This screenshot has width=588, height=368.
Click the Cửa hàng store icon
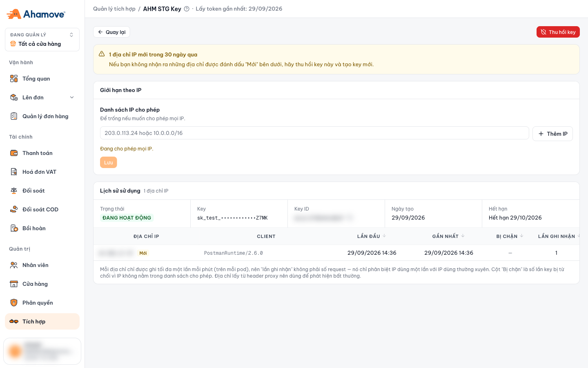pyautogui.click(x=14, y=284)
